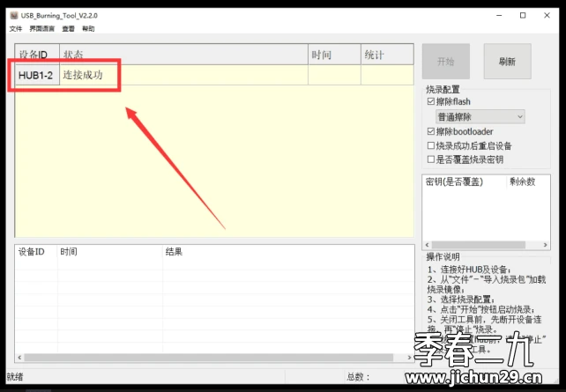Click the log table horizontal scrollbar thumb
Viewport: 566px width, 392px height.
click(209, 358)
